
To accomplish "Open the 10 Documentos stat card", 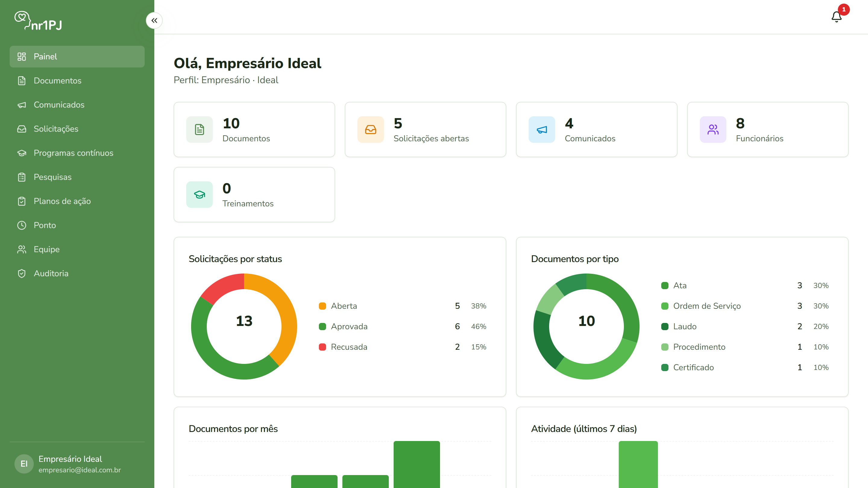I will pyautogui.click(x=254, y=129).
